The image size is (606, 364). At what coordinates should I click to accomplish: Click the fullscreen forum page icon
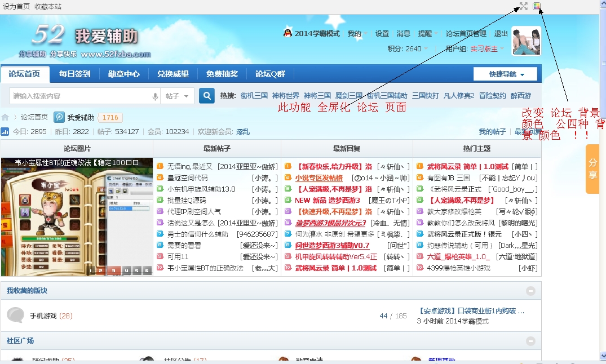click(x=523, y=6)
